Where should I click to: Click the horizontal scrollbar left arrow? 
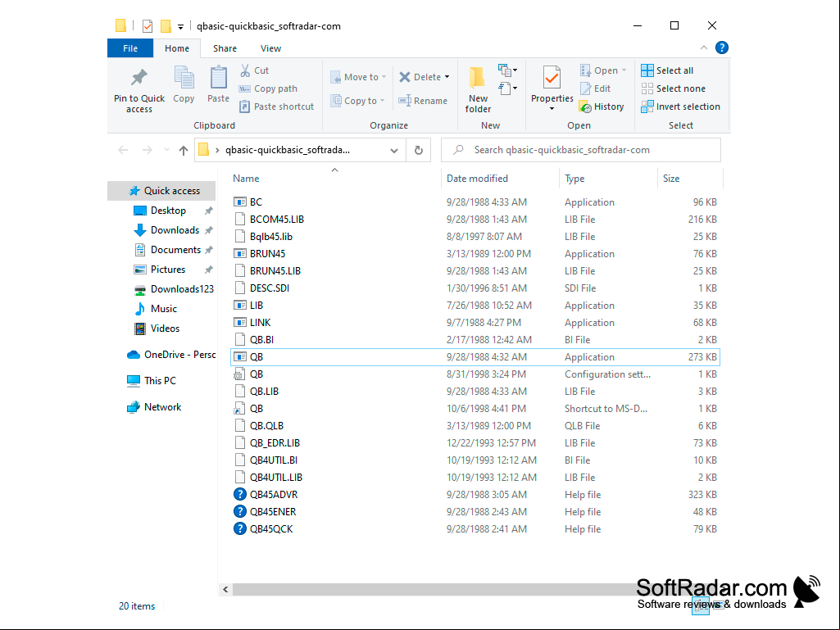click(225, 589)
